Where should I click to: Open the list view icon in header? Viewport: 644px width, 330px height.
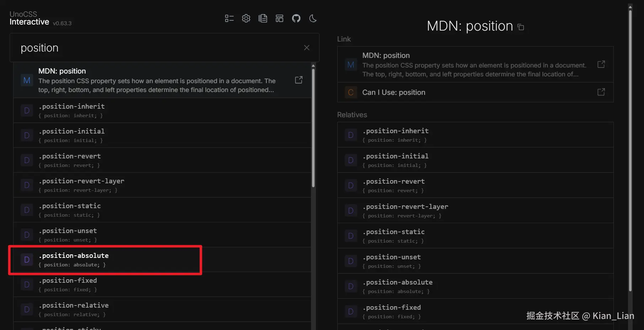(x=229, y=18)
